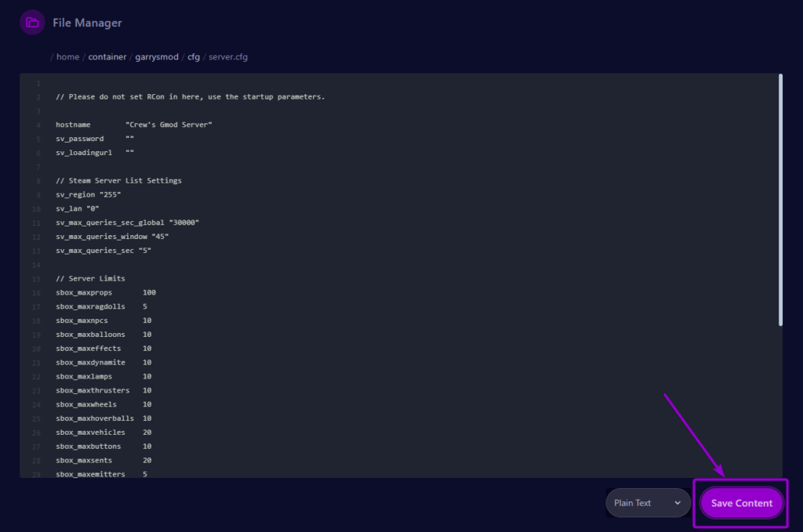The width and height of the screenshot is (803, 532).
Task: Click the sbox_maxhoverballs line
Action: (x=104, y=418)
